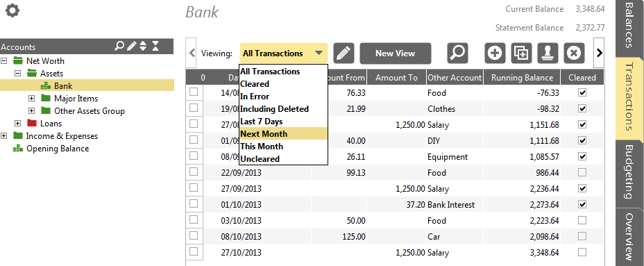Click the New View button
The height and width of the screenshot is (266, 644).
coord(396,53)
